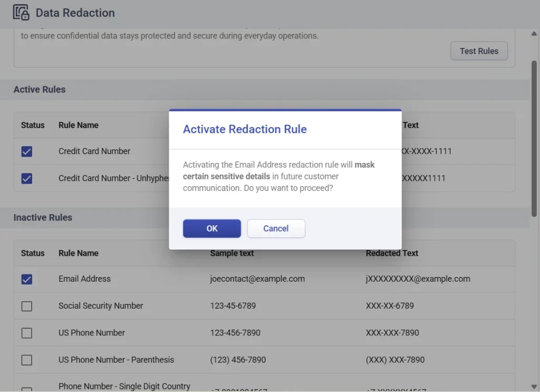The height and width of the screenshot is (392, 540).
Task: Select the joecontact@example.com sample text
Action: pyautogui.click(x=257, y=279)
